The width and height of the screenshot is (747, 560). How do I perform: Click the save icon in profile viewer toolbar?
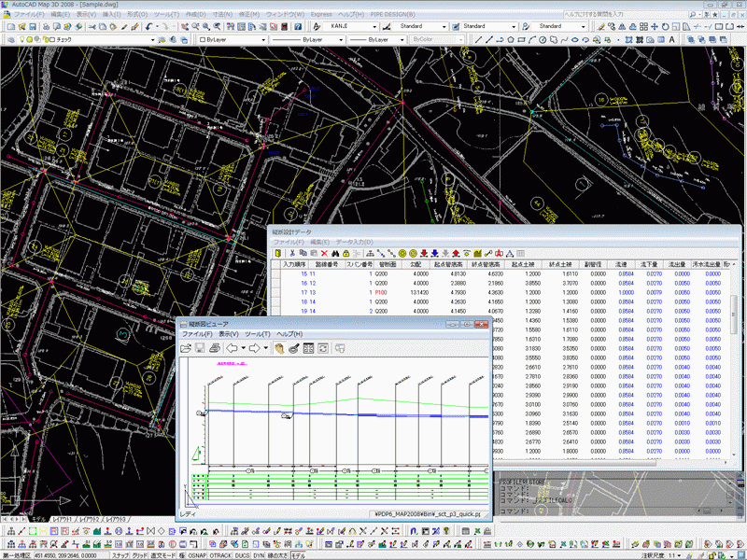[201, 348]
